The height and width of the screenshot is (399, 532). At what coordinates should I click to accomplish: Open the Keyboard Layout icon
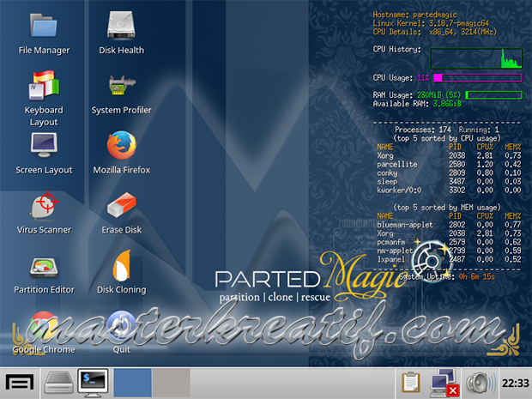44,86
